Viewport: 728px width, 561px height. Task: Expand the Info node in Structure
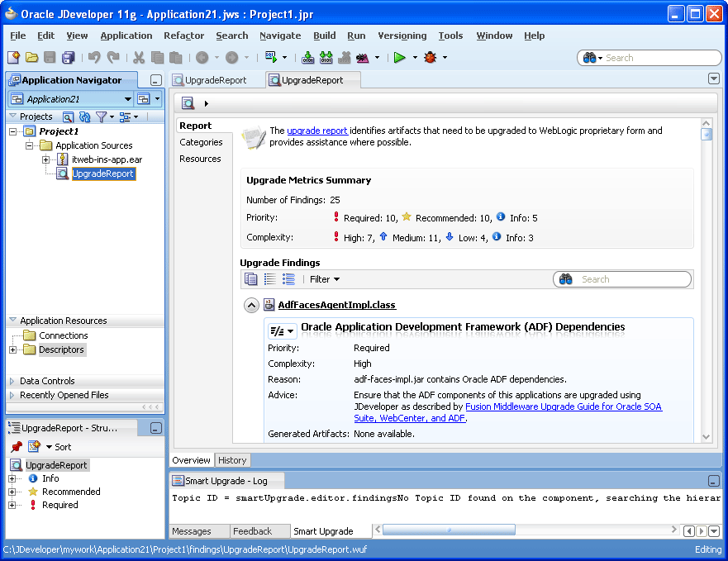click(x=12, y=478)
